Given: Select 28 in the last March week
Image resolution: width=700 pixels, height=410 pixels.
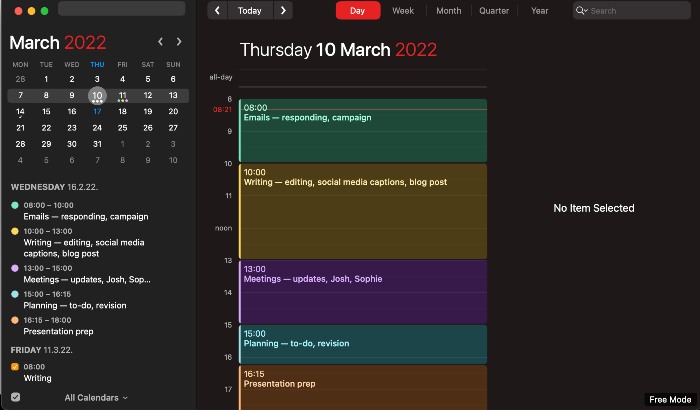Looking at the screenshot, I should pyautogui.click(x=21, y=144).
